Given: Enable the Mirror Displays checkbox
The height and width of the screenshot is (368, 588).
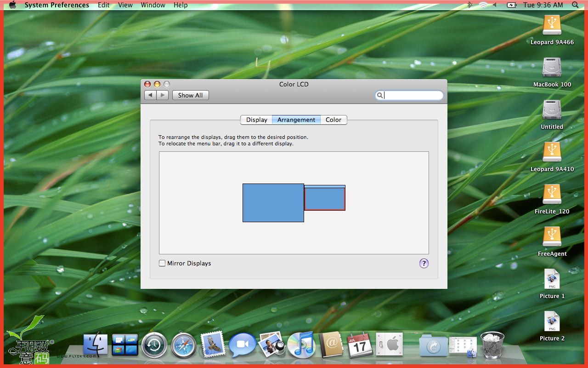Looking at the screenshot, I should [x=162, y=263].
